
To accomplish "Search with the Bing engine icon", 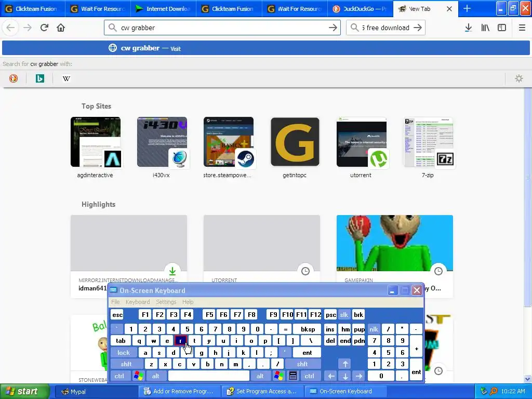I will pos(39,78).
